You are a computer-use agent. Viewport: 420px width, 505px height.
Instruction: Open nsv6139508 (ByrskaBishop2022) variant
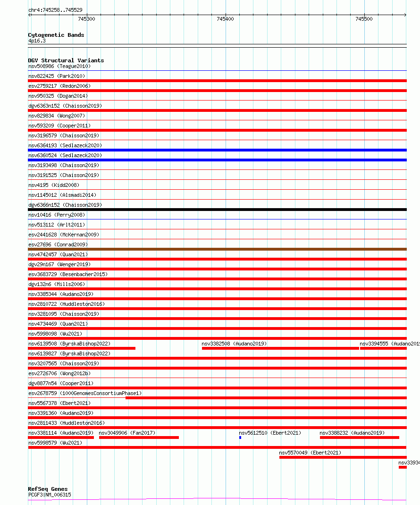pos(69,344)
